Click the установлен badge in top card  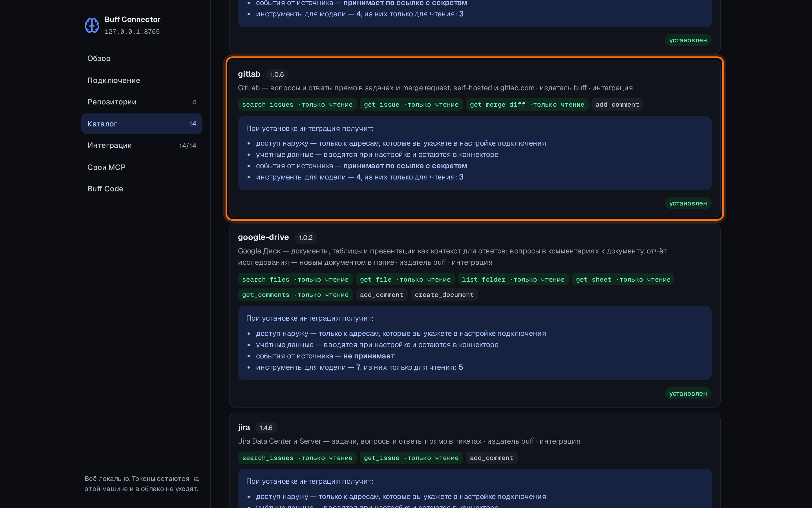coord(688,40)
